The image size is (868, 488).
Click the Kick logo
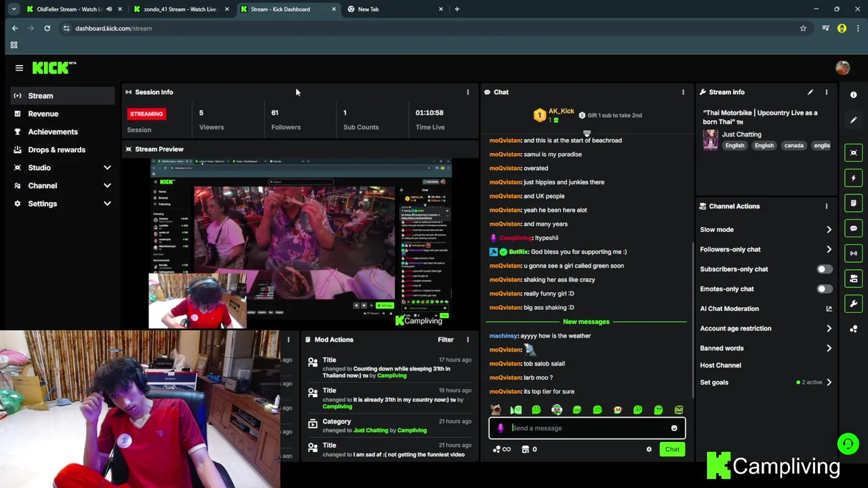click(x=54, y=68)
